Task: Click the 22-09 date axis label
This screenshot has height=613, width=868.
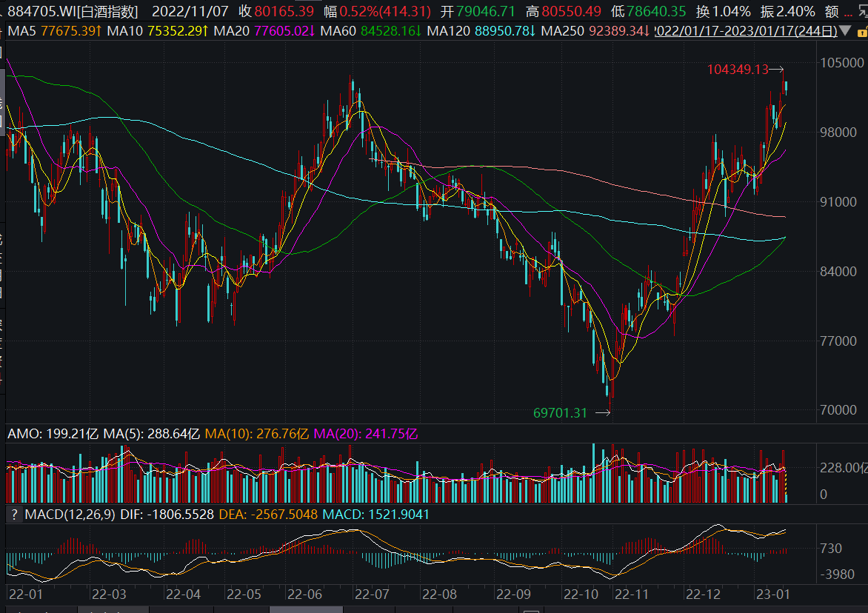Action: point(513,594)
